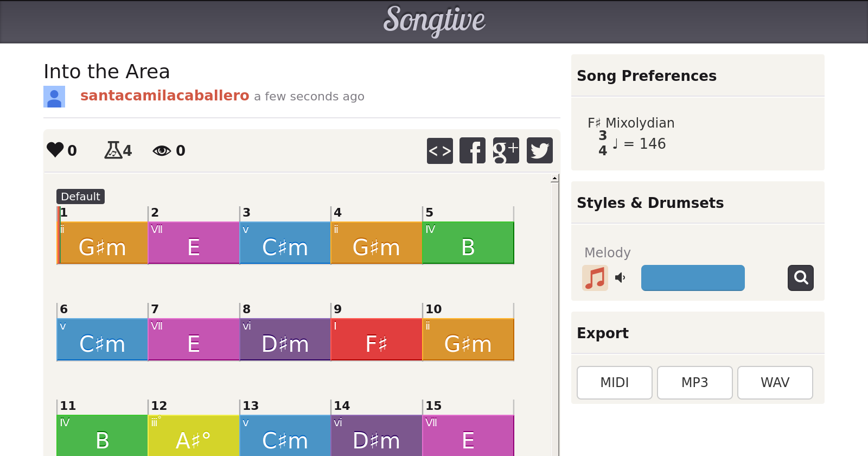Open santacamilacaballero's profile link
The image size is (868, 456).
164,96
